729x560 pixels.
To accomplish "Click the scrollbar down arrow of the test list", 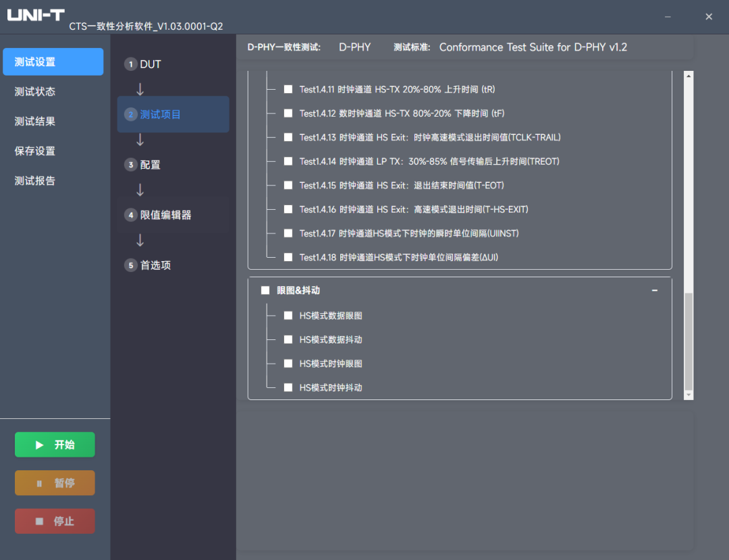I will [688, 395].
